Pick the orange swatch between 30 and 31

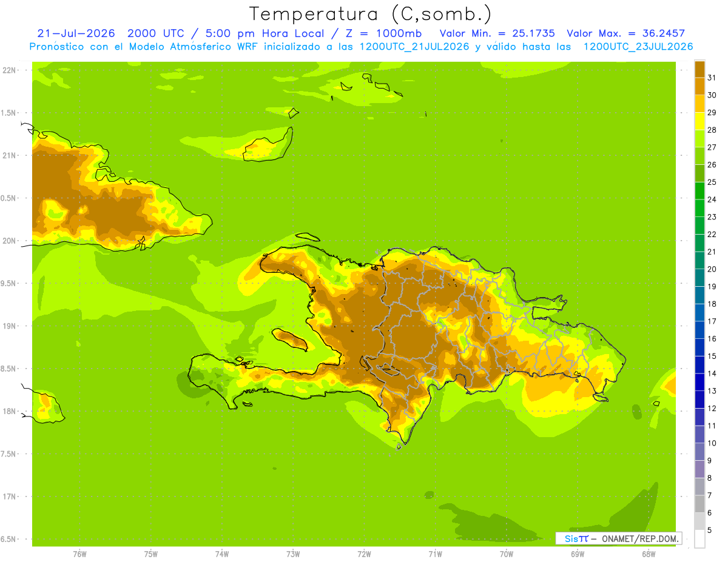[x=699, y=86]
